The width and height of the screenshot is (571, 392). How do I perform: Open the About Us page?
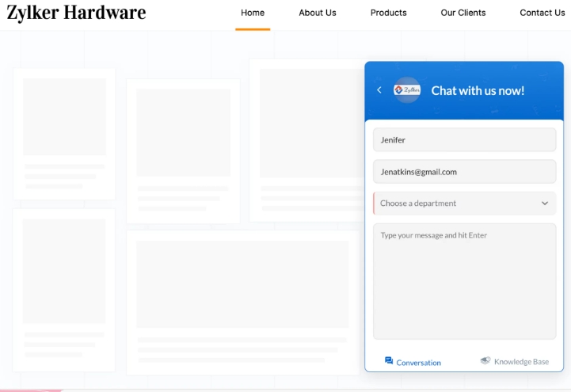coord(318,13)
